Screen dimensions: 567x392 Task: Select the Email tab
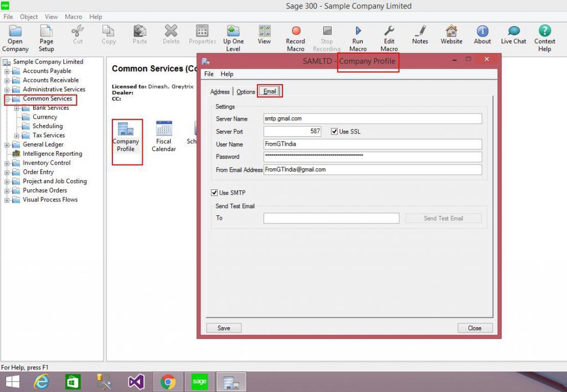pos(270,91)
